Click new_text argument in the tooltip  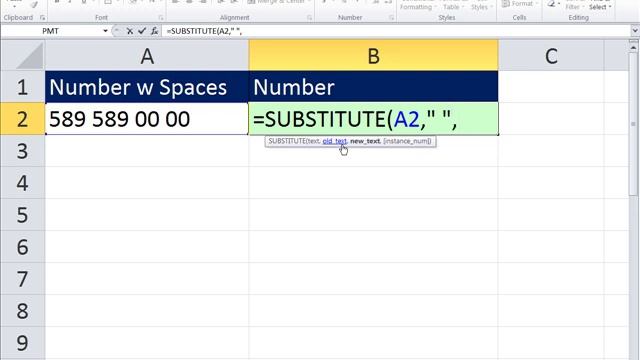(365, 141)
